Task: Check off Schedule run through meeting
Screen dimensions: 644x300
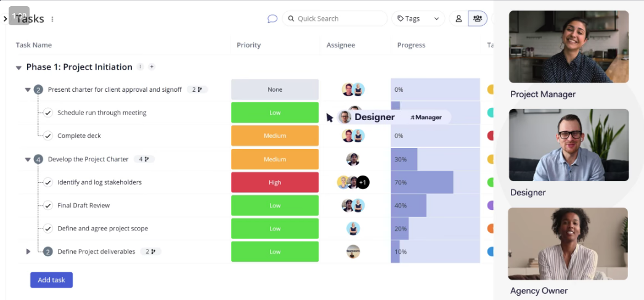Action: (47, 113)
